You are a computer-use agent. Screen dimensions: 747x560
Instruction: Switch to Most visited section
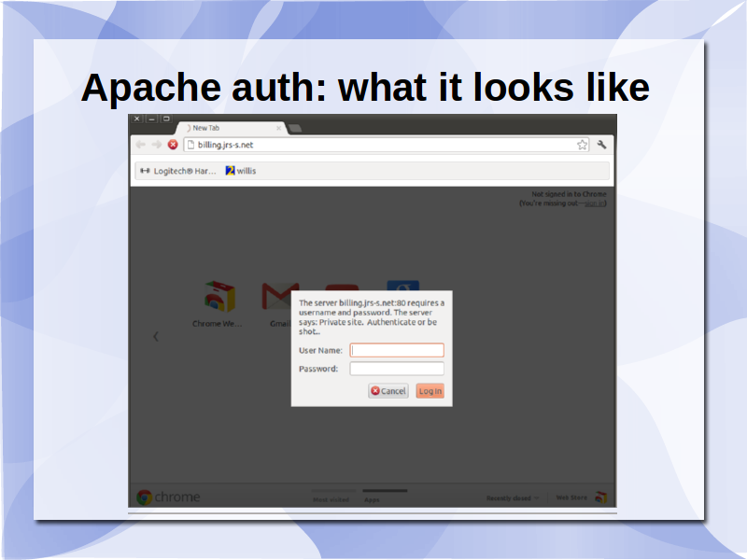pyautogui.click(x=331, y=499)
